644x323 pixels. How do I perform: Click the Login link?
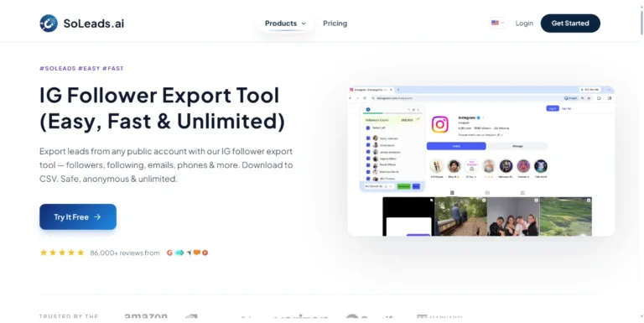[x=524, y=23]
